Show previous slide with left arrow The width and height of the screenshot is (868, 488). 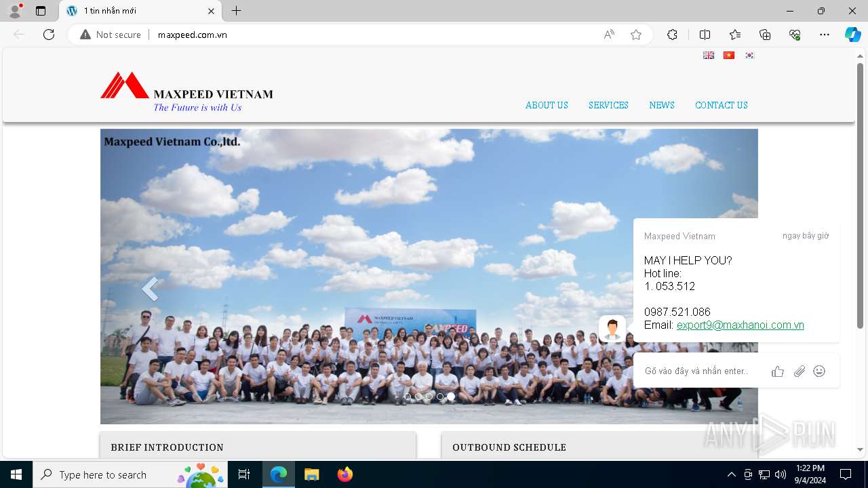pyautogui.click(x=150, y=289)
